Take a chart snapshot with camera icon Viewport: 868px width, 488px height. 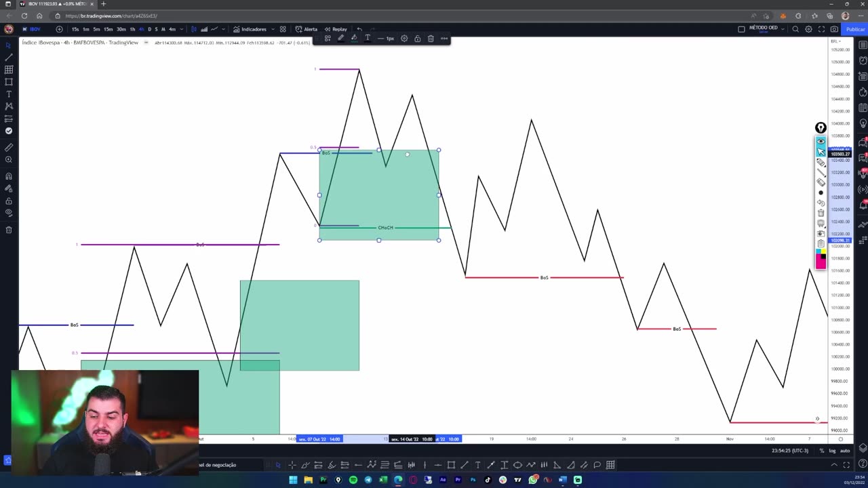(834, 29)
